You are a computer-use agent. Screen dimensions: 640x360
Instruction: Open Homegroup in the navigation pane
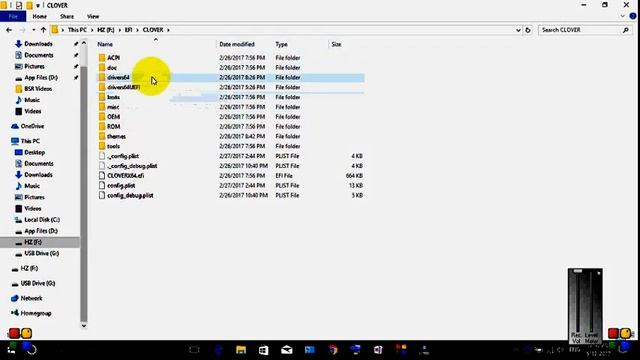pos(36,313)
